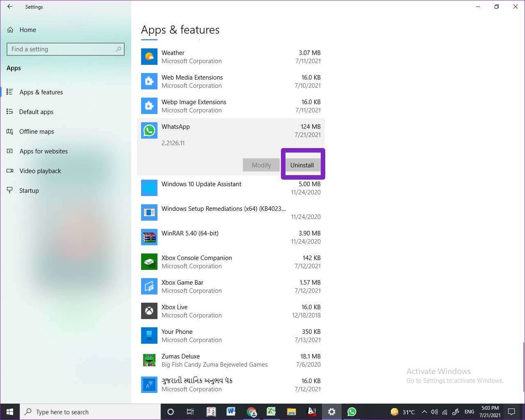
Task: Click the Xbox Game Bar icon
Action: coord(149,286)
